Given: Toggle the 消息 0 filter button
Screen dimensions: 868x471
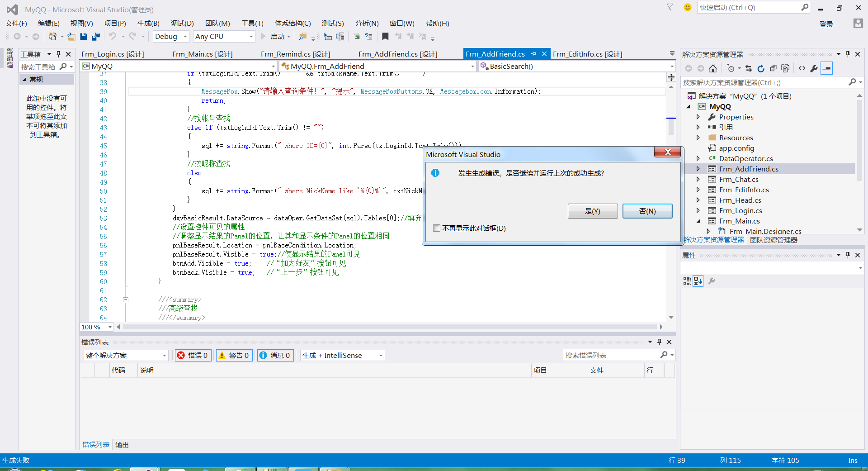Looking at the screenshot, I should (275, 355).
